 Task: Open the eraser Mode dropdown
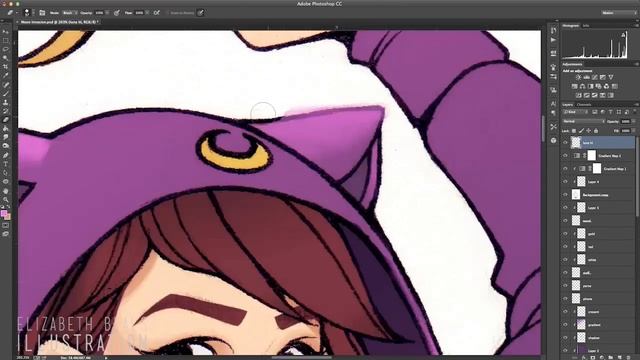(x=69, y=13)
